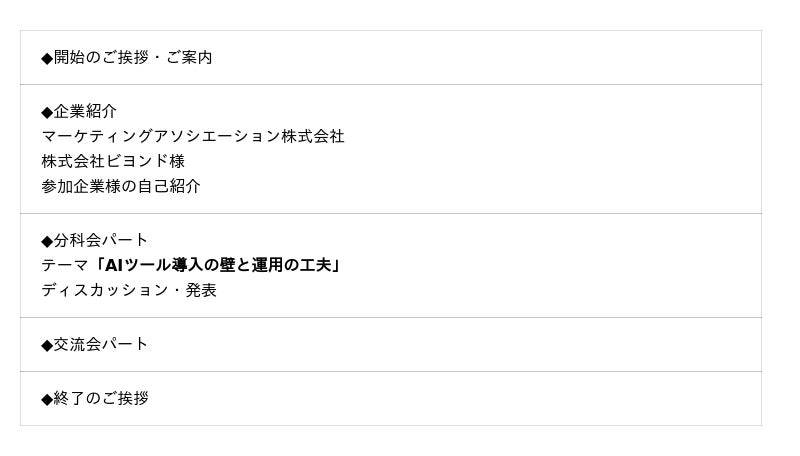The width and height of the screenshot is (800, 456).
Task: Click the diamond bullet before 開始のご挨拶
Action: click(47, 58)
